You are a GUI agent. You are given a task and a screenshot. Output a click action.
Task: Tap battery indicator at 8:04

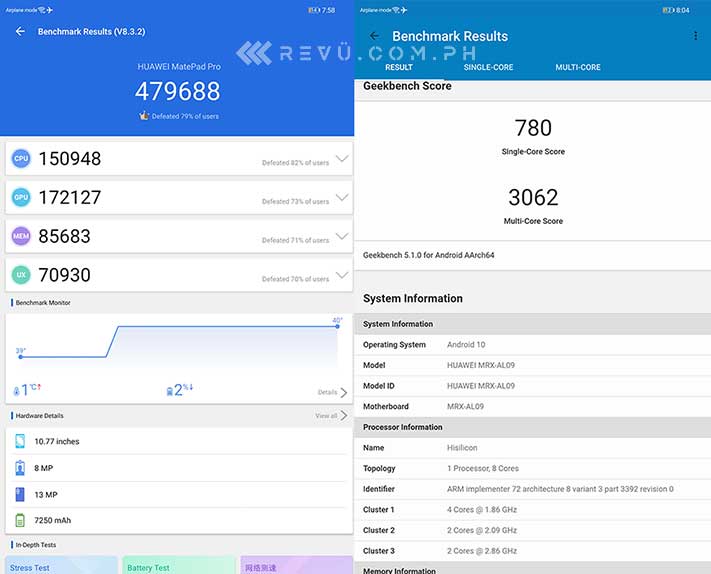pyautogui.click(x=668, y=10)
